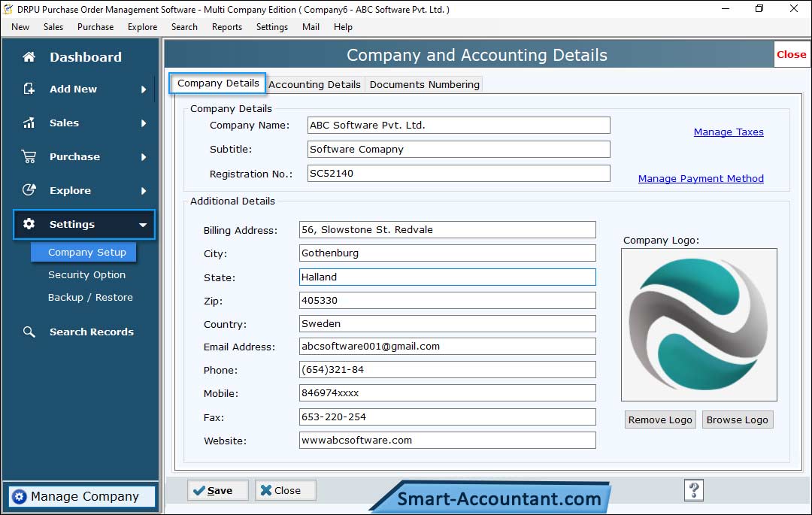This screenshot has height=515, width=812.
Task: Click the bottom Close button
Action: point(285,490)
